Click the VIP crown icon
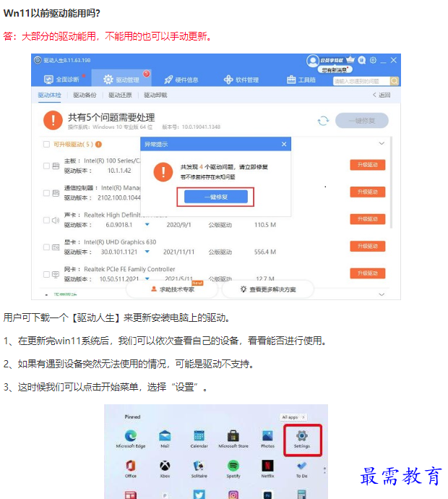Image resolution: width=448 pixels, height=499 pixels. (350, 59)
